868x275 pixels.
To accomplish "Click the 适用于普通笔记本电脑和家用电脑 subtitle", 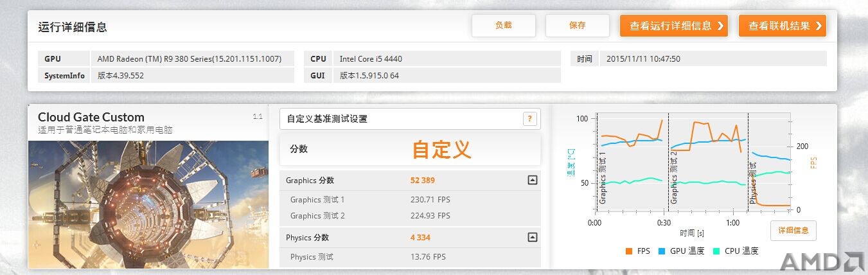I will [x=105, y=130].
